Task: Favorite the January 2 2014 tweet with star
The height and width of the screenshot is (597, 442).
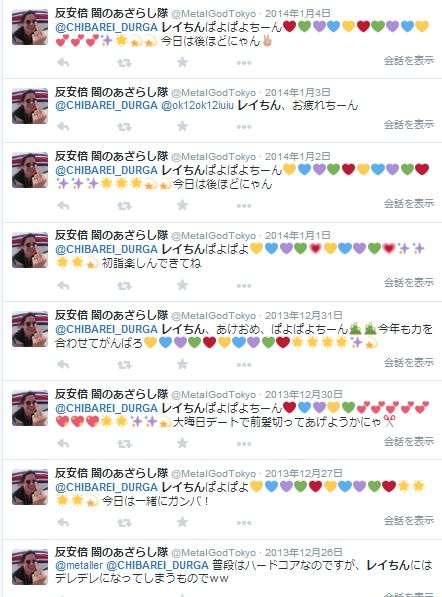Action: click(182, 205)
